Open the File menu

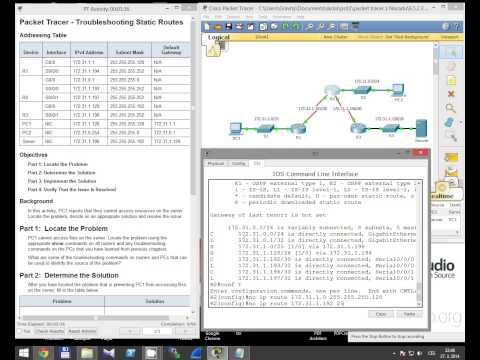click(206, 17)
